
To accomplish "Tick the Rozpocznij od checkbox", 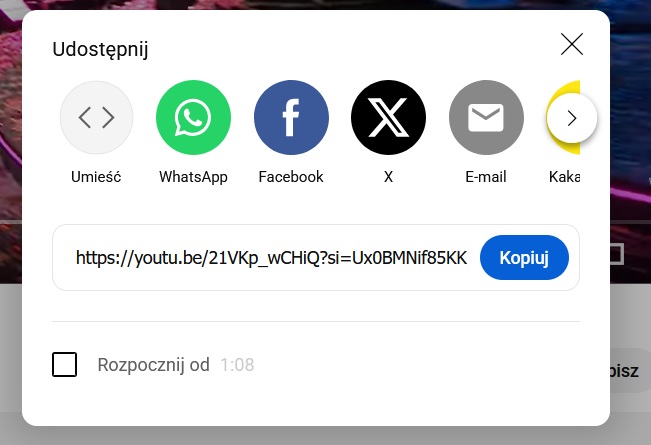I will tap(64, 364).
